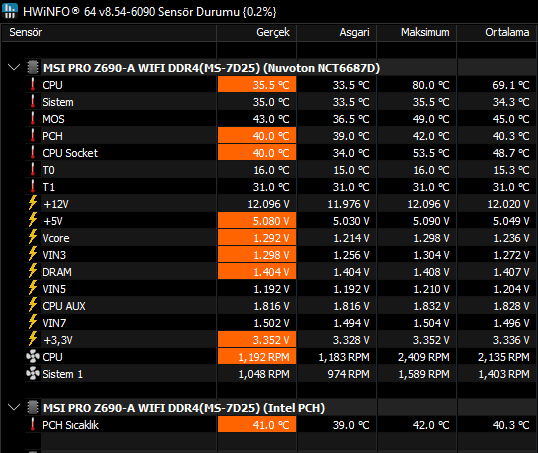Viewport: 538px width, 453px height.
Task: Click the highlighted 1,192 RPM value
Action: [257, 357]
